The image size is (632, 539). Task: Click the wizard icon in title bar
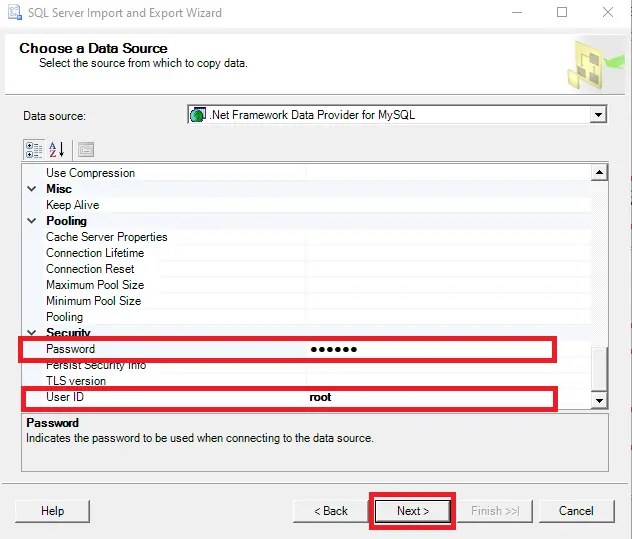point(15,12)
